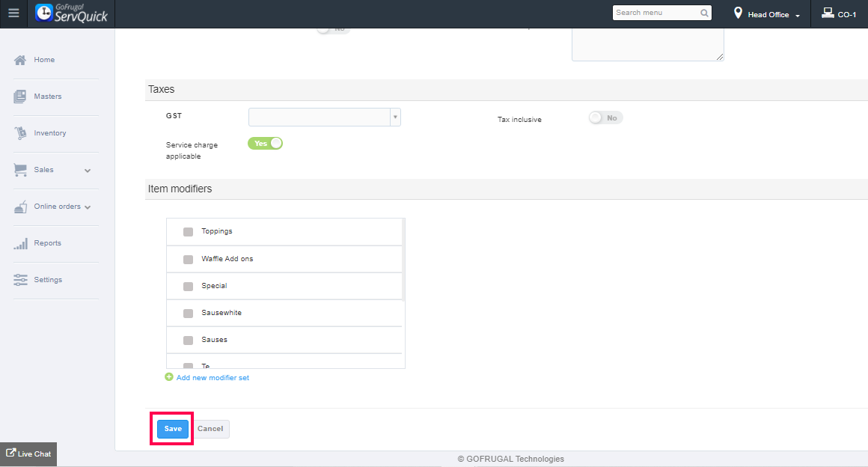Expand the Sales menu chevron
868x467 pixels.
click(88, 171)
